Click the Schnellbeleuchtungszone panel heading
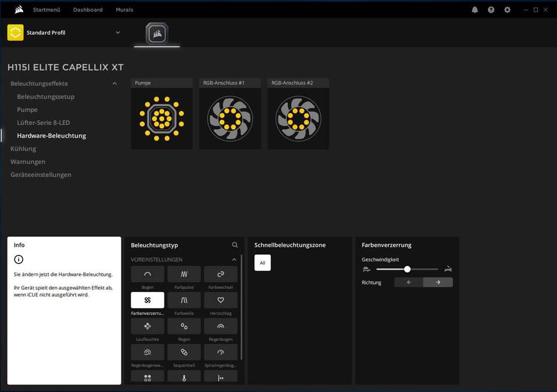 click(x=290, y=245)
